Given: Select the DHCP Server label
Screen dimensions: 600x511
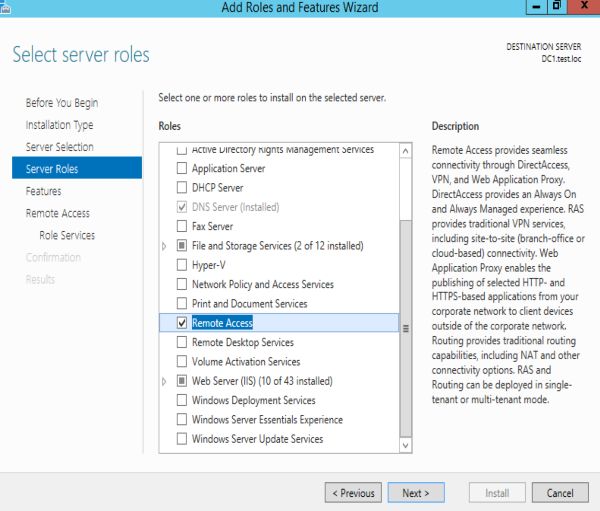Looking at the screenshot, I should (217, 188).
